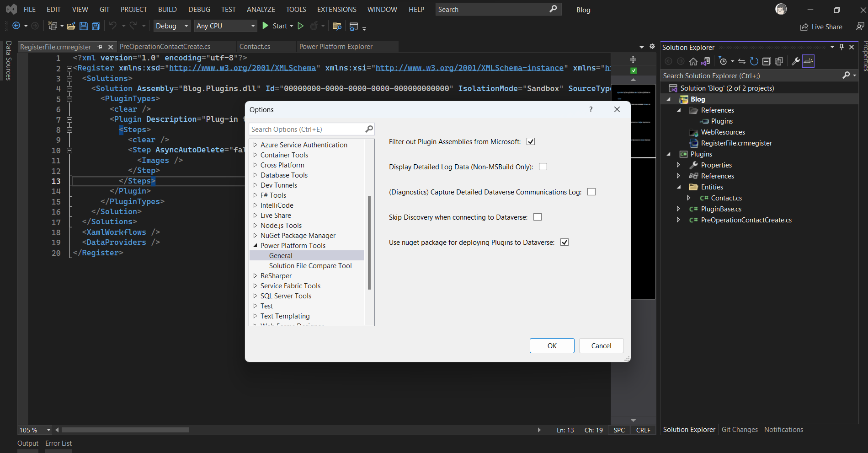The image size is (868, 453).
Task: Open the Debug configuration dropdown
Action: [172, 26]
